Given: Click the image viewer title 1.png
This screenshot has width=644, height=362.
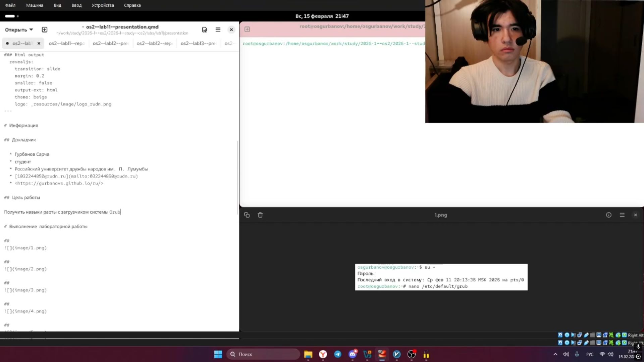Looking at the screenshot, I should 441,215.
